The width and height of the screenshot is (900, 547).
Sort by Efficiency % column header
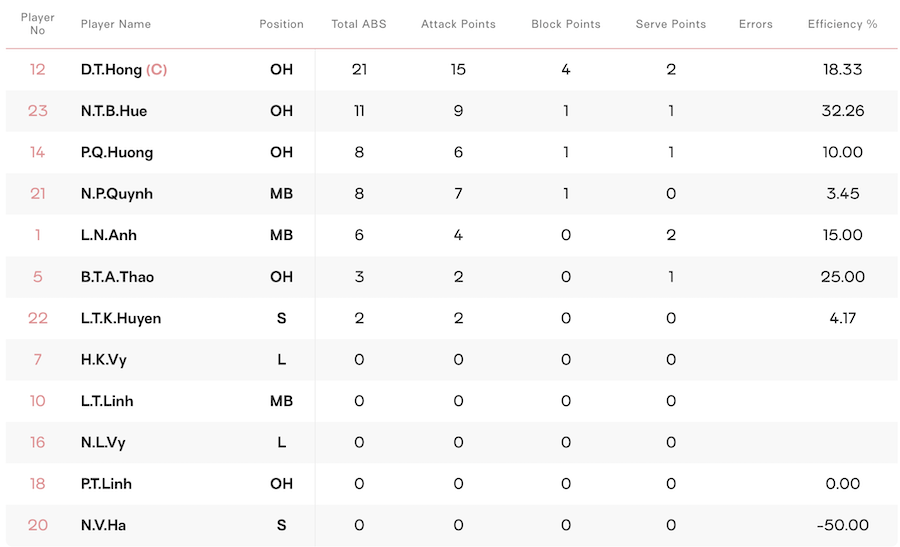tap(842, 24)
